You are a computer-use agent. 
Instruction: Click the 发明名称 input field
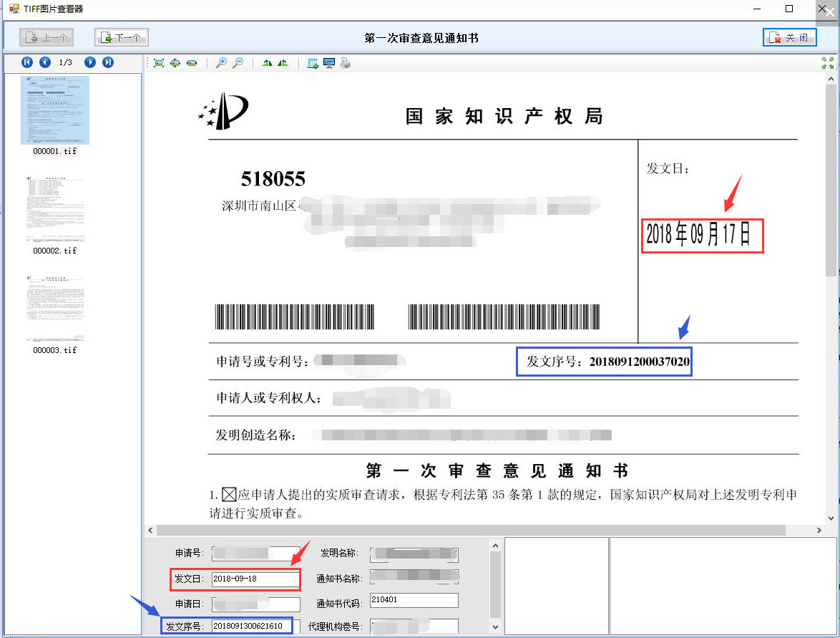[x=414, y=554]
